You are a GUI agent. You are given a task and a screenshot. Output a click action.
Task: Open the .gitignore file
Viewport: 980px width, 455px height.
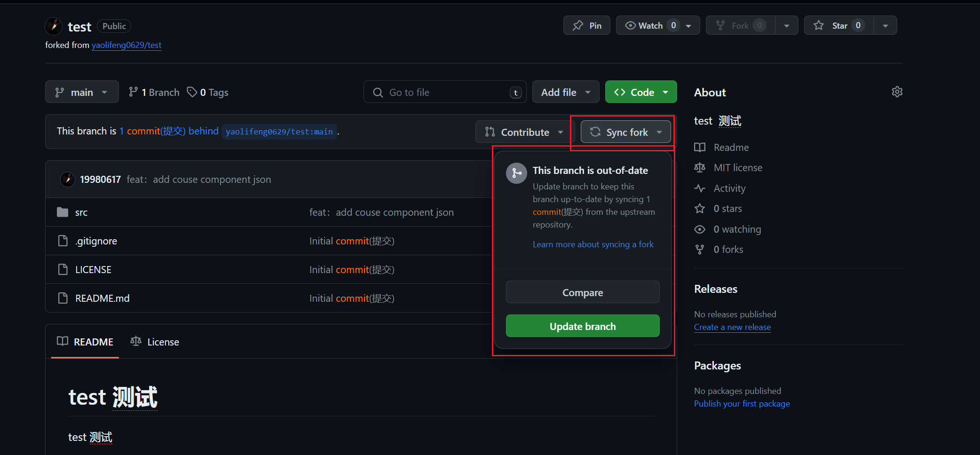click(x=96, y=241)
